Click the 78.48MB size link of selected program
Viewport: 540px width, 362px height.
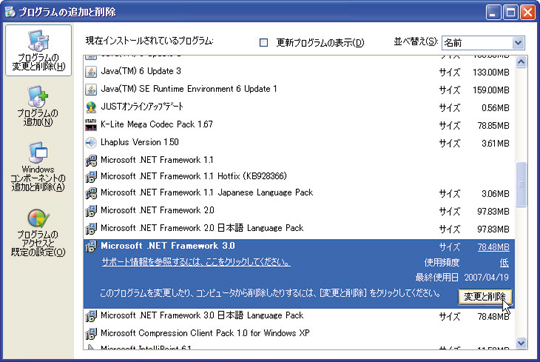tap(493, 247)
